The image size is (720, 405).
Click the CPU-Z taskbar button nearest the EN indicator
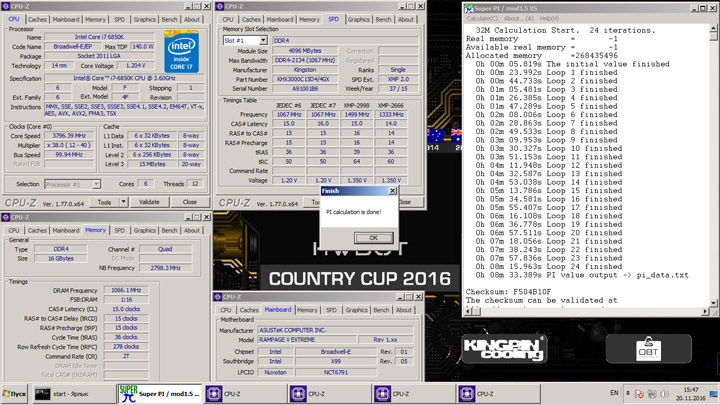point(499,394)
